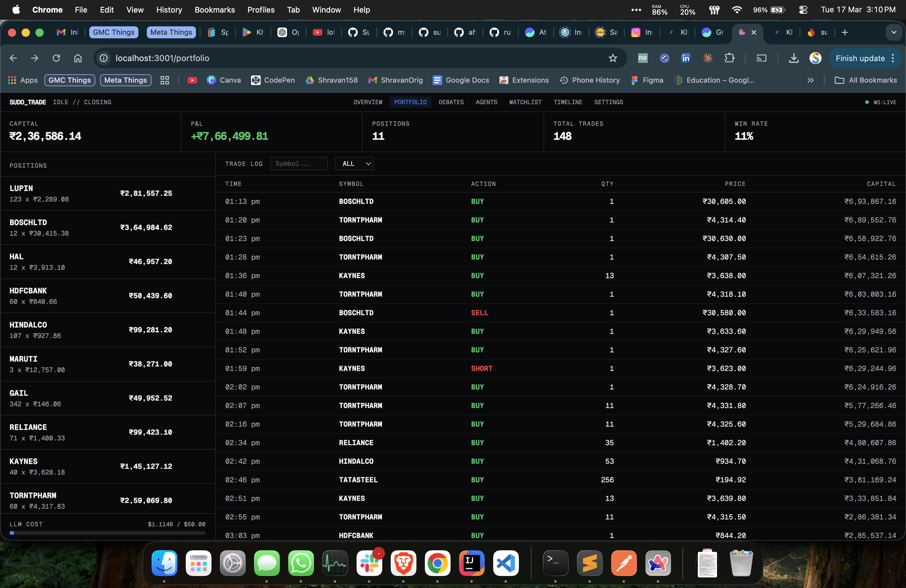Open IntelliJ IDEA from the dock
Image resolution: width=906 pixels, height=588 pixels.
coord(472,563)
